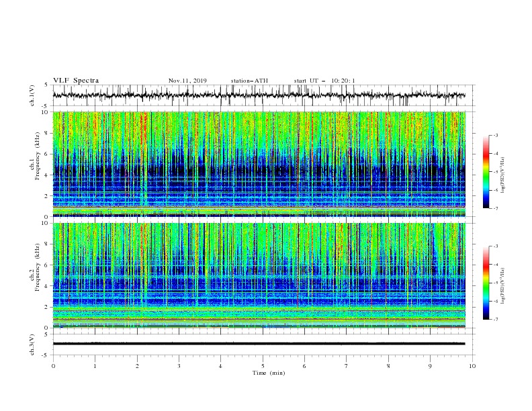
Task: Click the ch.2 "Frequency (kHz)" axis label
Action: 38,267
